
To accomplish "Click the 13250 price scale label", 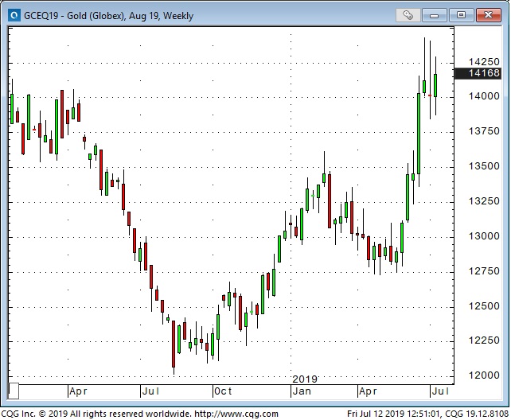I will point(484,201).
